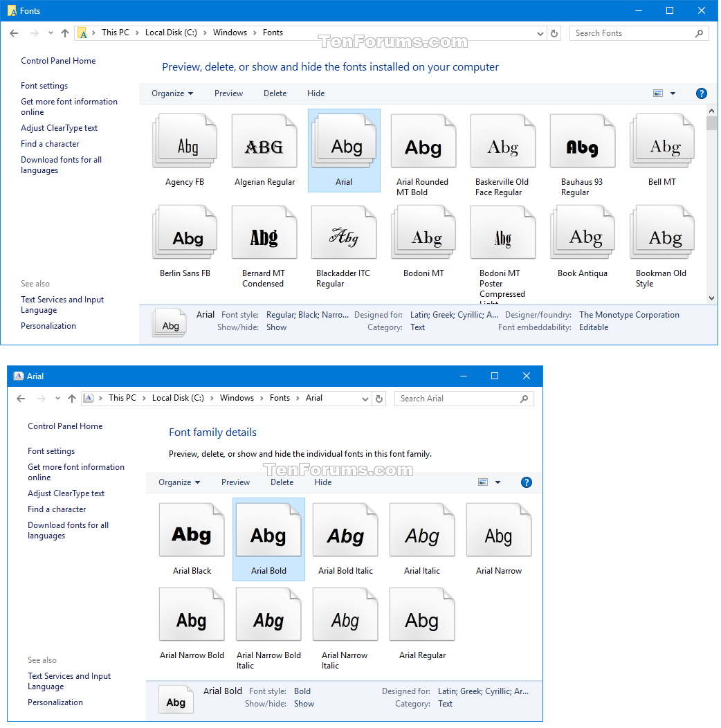
Task: Expand address bar history in Fonts window
Action: (x=540, y=33)
